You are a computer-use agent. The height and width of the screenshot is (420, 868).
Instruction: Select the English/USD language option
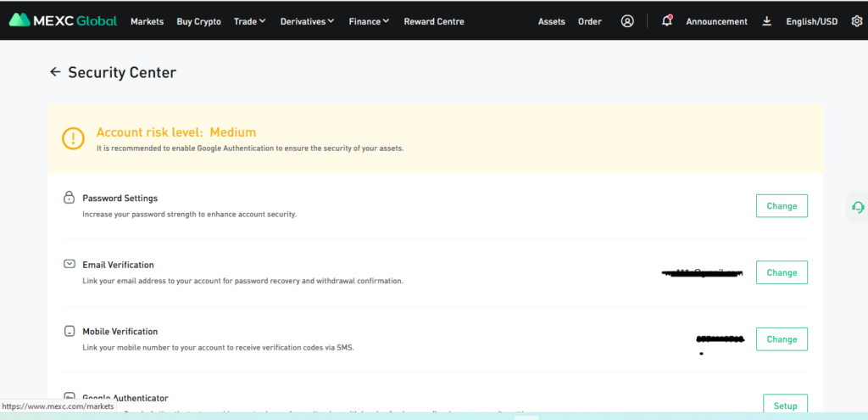click(x=811, y=21)
